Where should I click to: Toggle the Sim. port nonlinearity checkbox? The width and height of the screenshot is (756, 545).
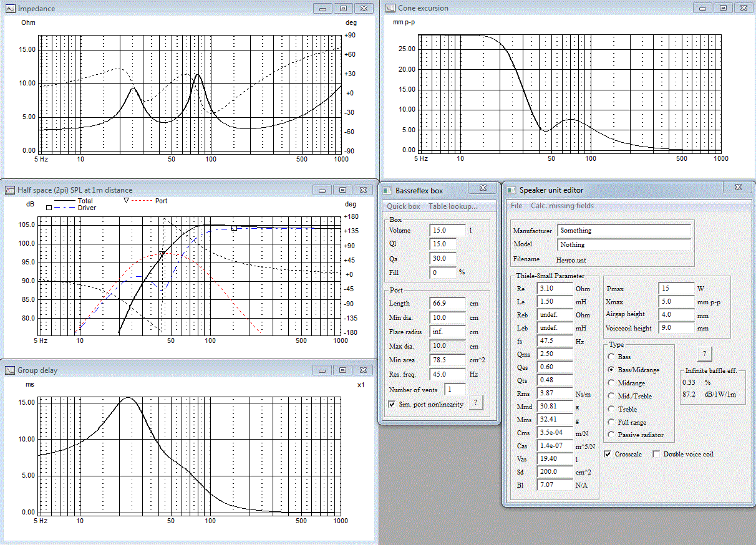[391, 404]
